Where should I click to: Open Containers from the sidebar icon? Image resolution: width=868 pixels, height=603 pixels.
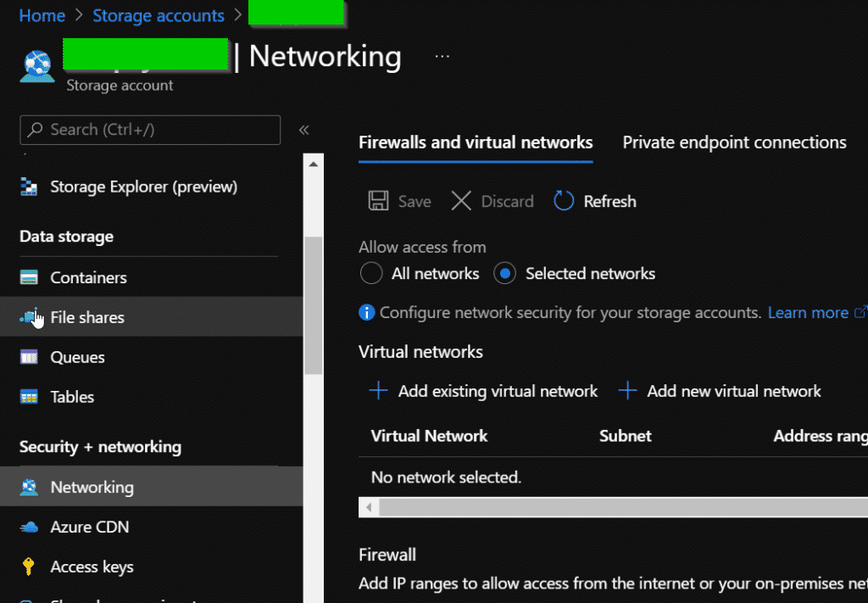coord(29,278)
